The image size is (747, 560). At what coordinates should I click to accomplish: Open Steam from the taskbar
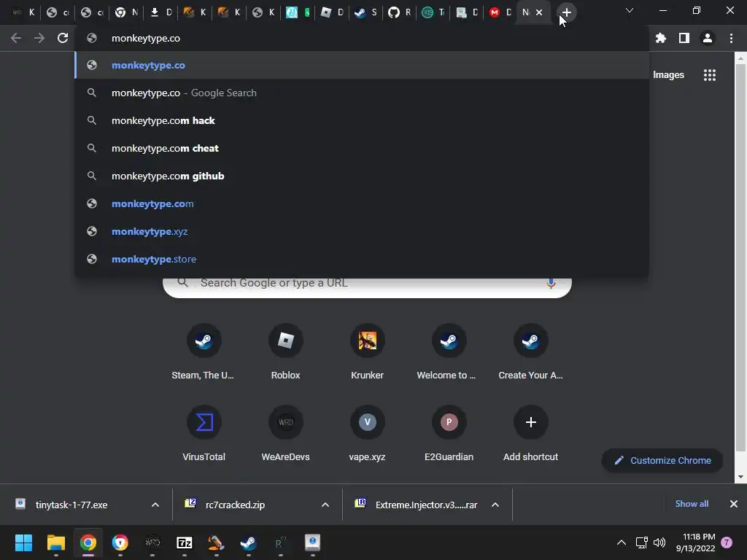248,542
